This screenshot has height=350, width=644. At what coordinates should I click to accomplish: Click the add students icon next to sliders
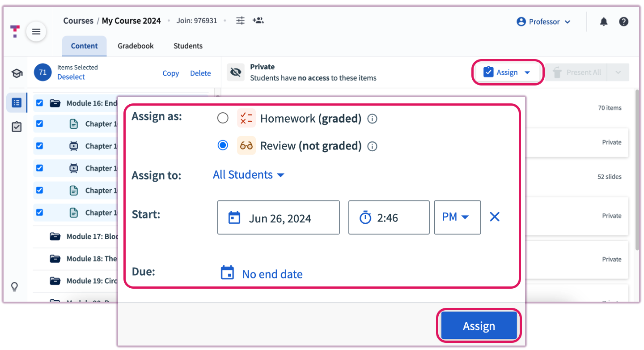pyautogui.click(x=258, y=20)
